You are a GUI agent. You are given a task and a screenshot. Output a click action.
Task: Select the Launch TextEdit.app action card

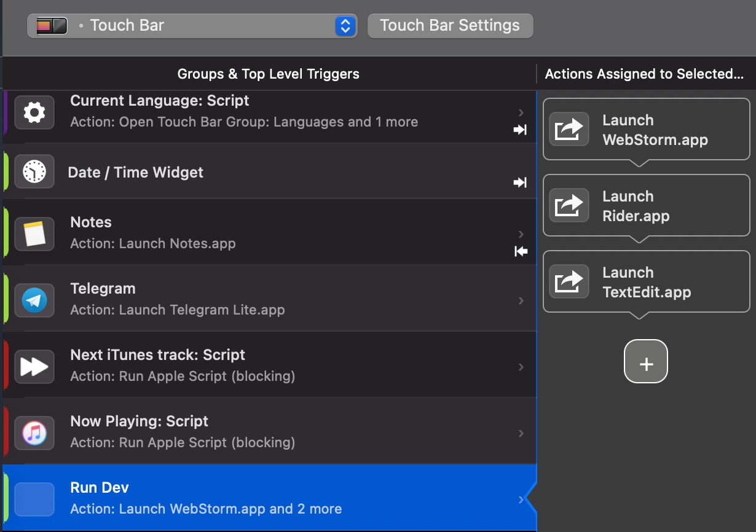pos(647,282)
